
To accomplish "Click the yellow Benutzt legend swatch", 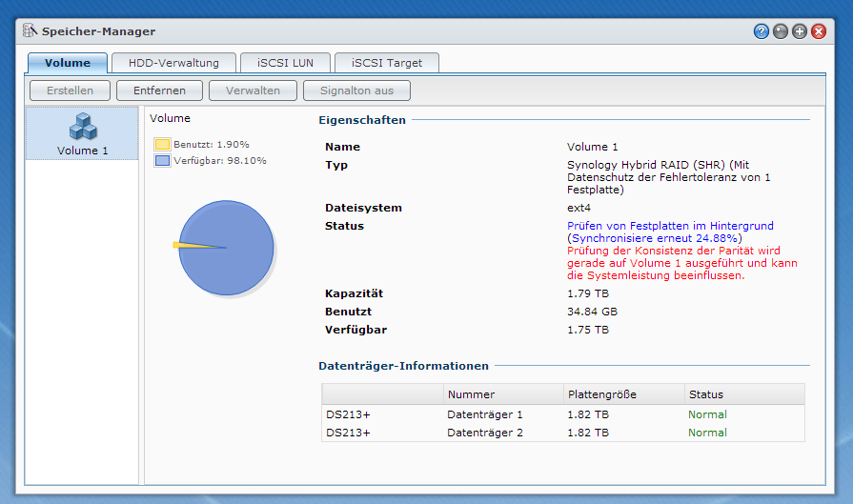I will pyautogui.click(x=162, y=144).
